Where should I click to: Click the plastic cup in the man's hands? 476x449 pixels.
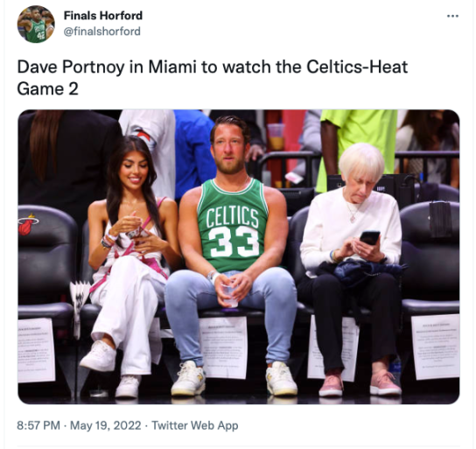[228, 295]
